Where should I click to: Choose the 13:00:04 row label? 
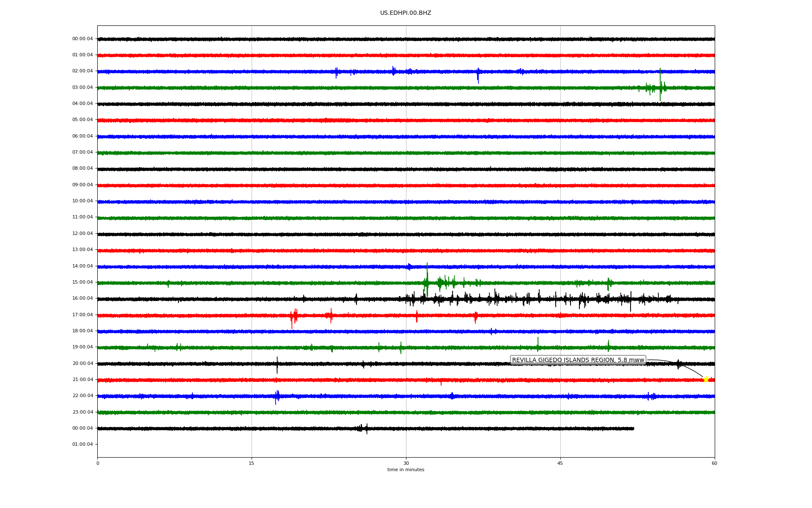pos(82,250)
